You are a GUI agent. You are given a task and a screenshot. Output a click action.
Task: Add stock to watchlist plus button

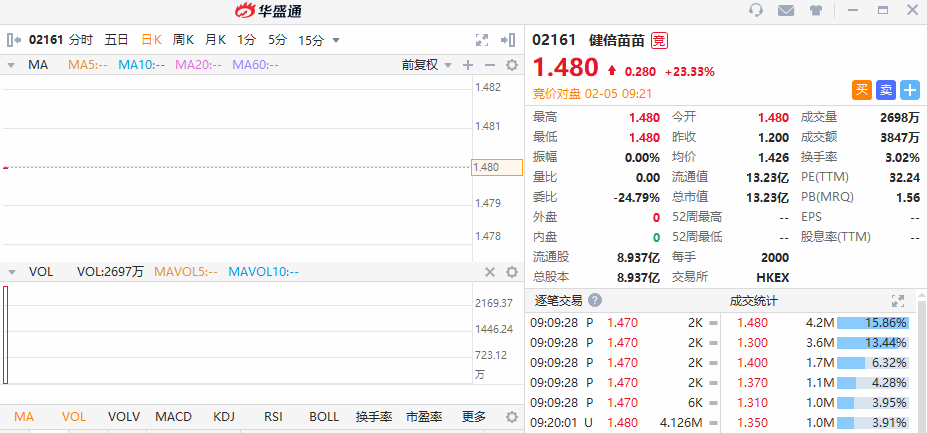910,90
